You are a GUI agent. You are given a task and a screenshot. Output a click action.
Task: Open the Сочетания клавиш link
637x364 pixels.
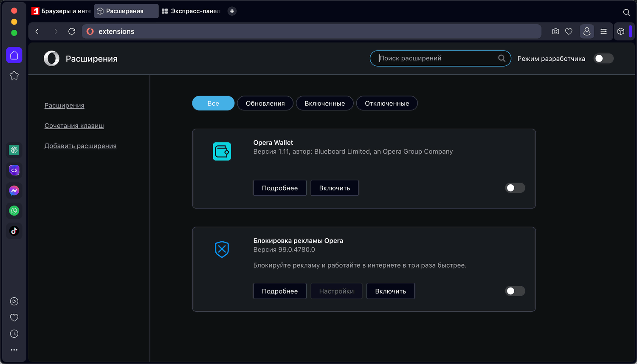74,126
